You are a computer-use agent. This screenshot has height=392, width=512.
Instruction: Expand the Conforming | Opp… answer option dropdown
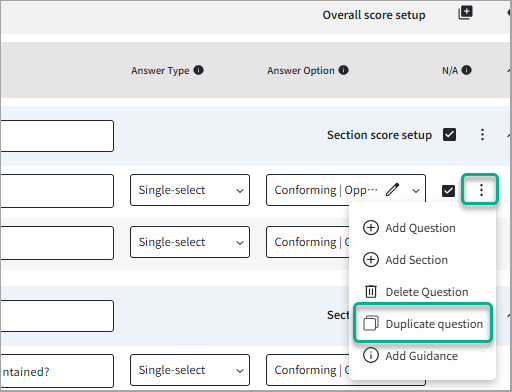click(415, 191)
